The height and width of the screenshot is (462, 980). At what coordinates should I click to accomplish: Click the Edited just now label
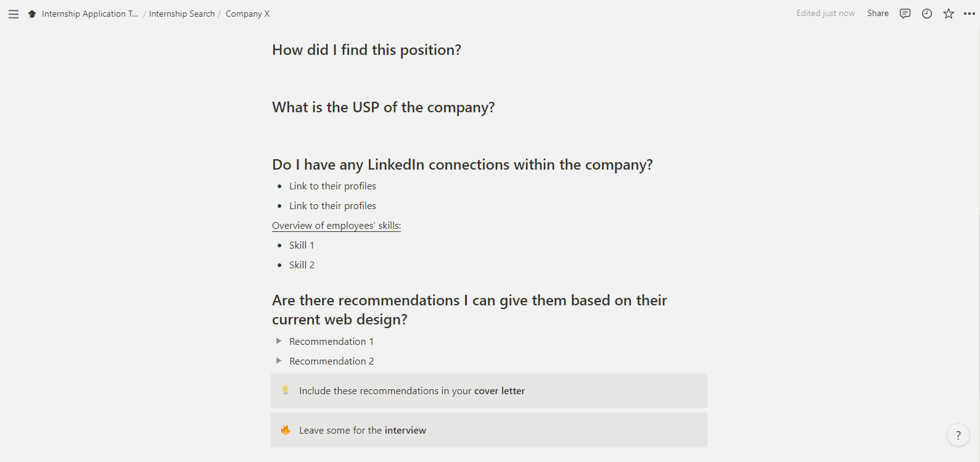[x=825, y=14]
